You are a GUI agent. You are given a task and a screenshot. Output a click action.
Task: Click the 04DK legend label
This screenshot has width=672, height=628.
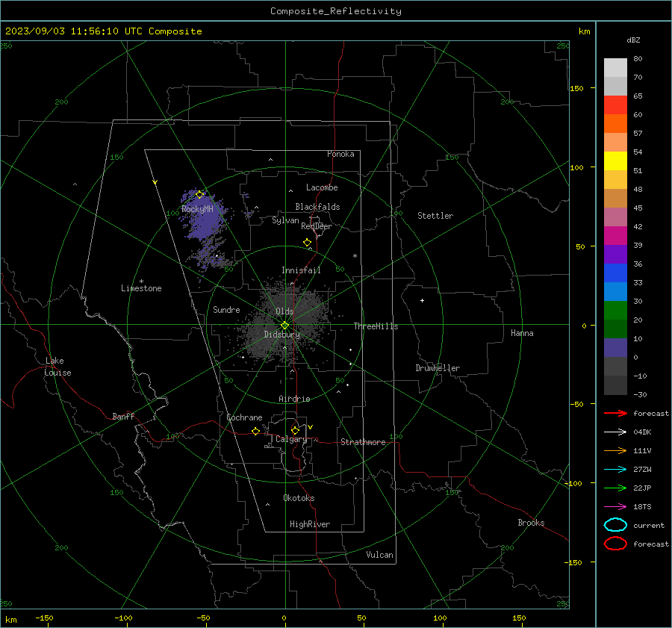click(642, 432)
